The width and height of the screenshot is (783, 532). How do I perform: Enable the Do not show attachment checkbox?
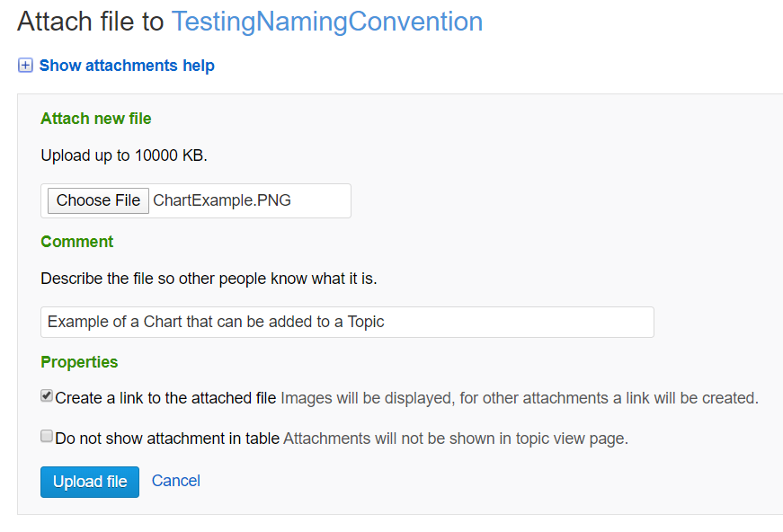point(47,437)
